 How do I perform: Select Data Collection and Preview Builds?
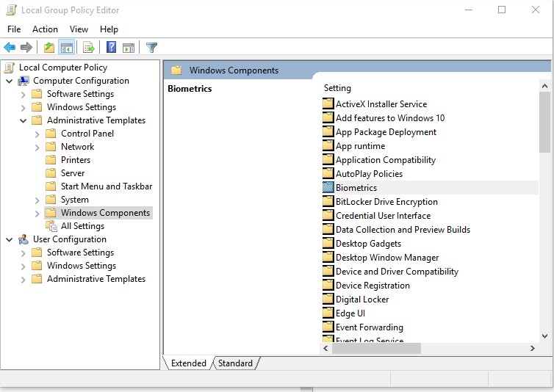[403, 230]
